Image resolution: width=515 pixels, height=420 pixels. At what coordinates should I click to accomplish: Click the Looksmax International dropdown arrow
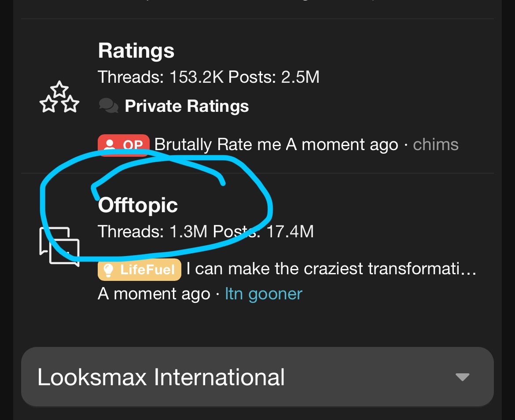pos(462,377)
